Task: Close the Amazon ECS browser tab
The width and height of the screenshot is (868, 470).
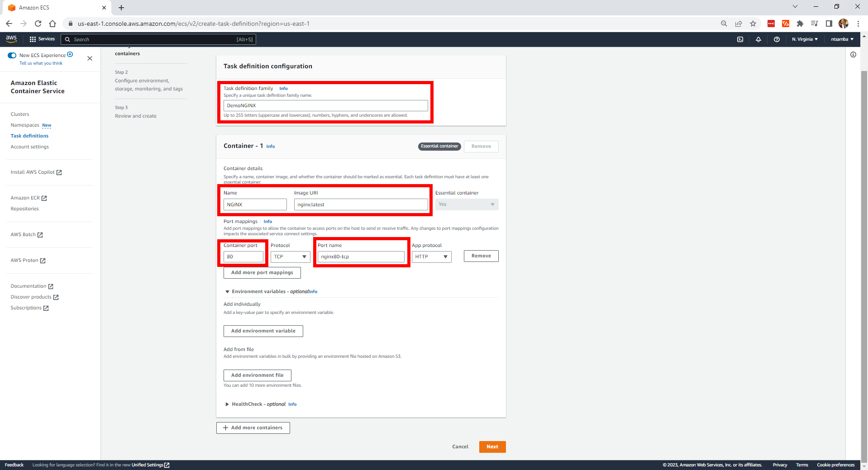Action: click(104, 8)
